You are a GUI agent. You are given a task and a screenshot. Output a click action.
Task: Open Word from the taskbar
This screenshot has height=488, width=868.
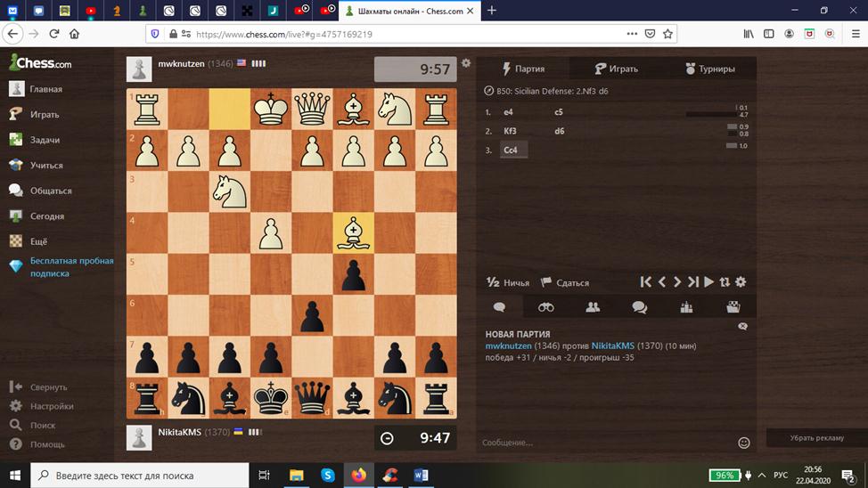422,476
